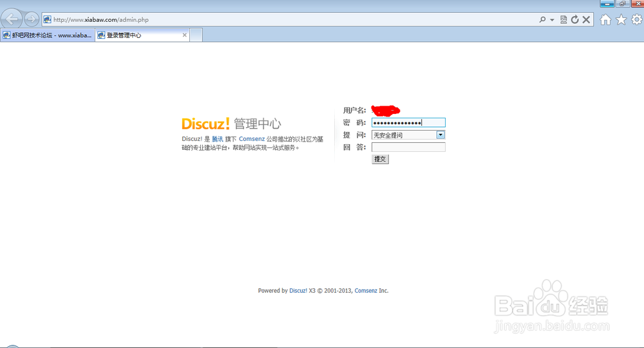Open a new blank tab

point(196,35)
